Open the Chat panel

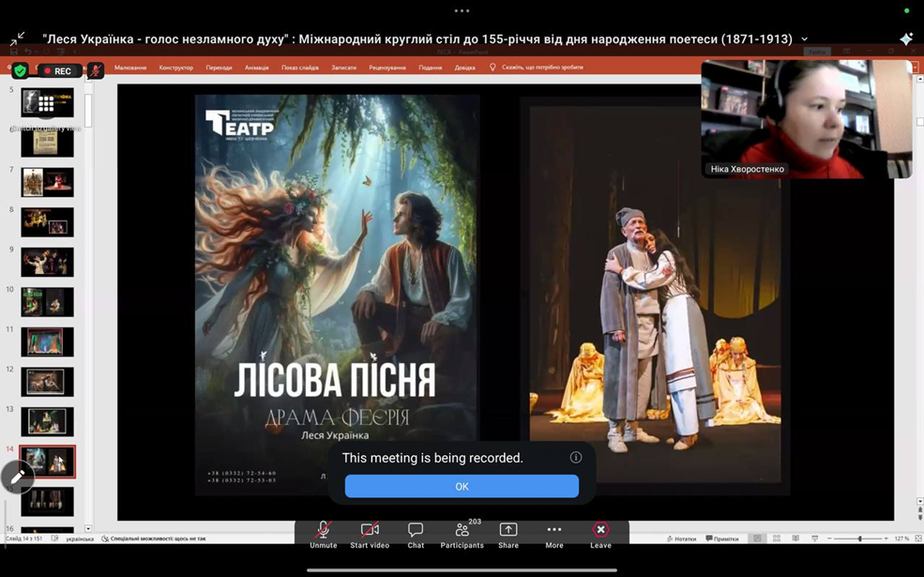(x=416, y=535)
